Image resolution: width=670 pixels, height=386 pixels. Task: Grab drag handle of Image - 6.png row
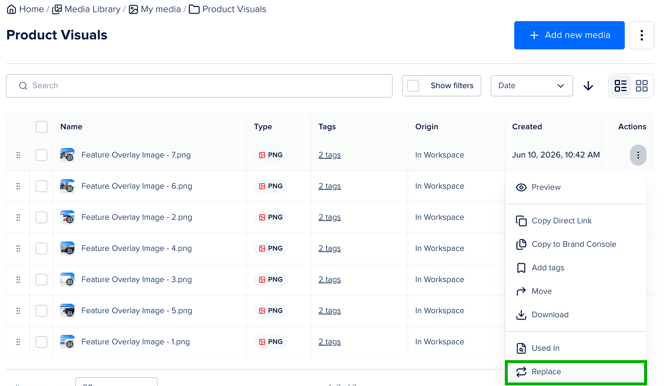[x=18, y=186]
